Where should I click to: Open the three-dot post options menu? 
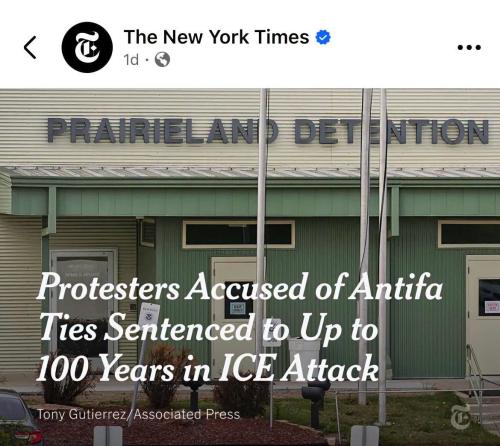pos(469,47)
